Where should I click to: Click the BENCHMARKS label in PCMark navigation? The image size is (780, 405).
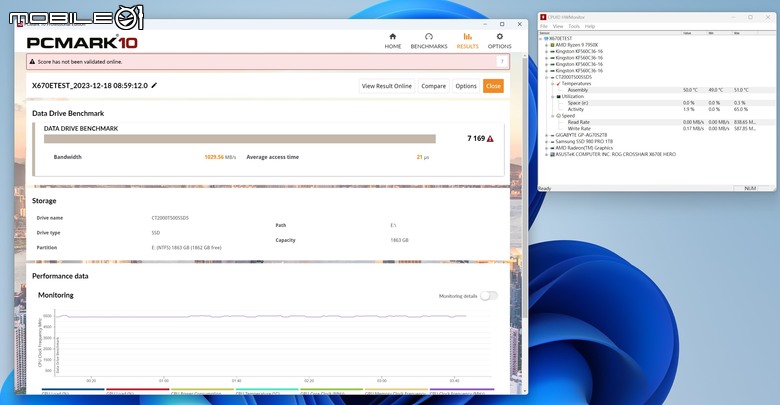[x=429, y=46]
